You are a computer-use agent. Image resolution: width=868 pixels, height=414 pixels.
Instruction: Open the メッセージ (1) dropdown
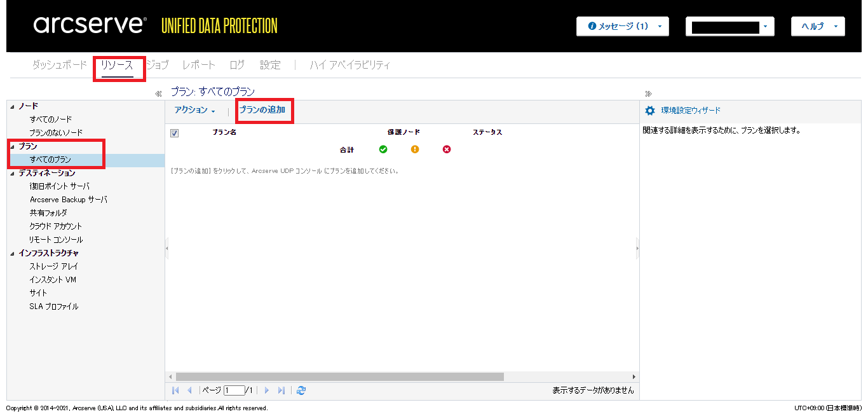[622, 26]
